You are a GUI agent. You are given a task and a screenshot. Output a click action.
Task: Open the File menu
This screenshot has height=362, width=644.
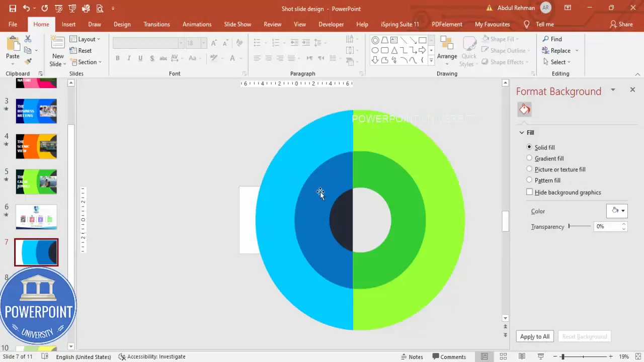[x=13, y=24]
